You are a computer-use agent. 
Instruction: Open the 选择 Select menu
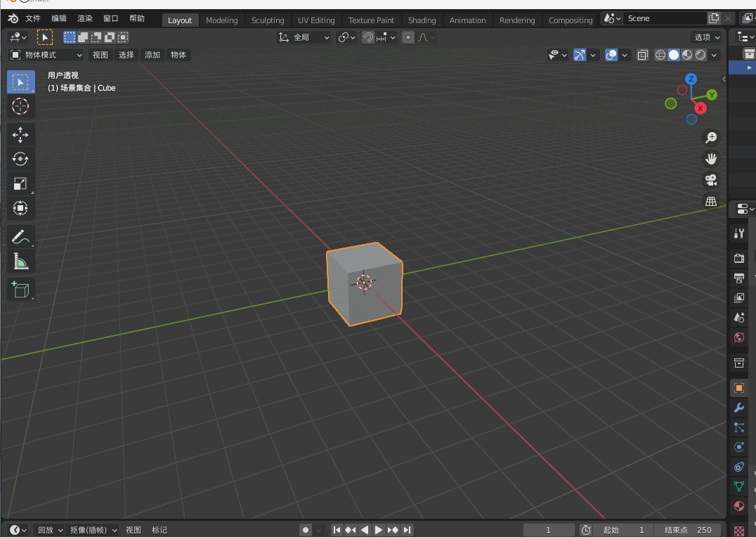pyautogui.click(x=126, y=55)
